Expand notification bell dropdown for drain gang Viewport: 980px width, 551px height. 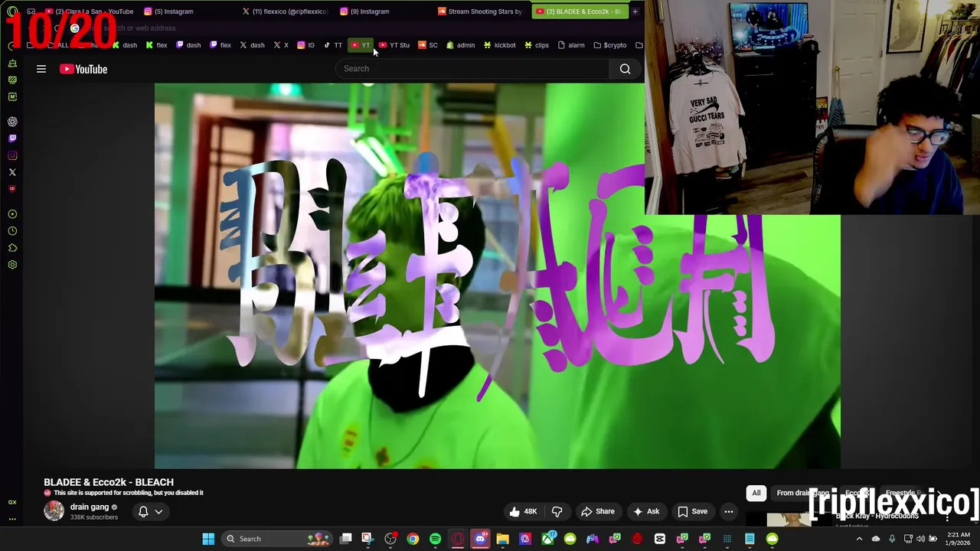click(x=150, y=511)
